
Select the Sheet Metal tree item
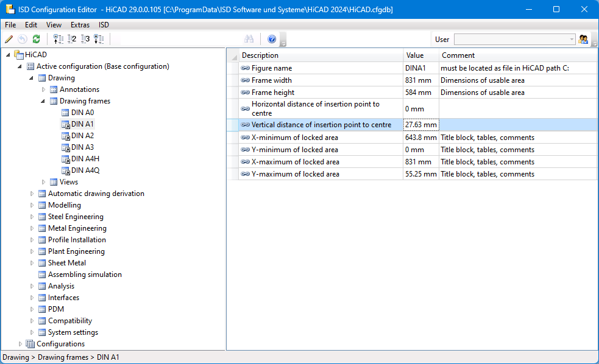(x=67, y=263)
